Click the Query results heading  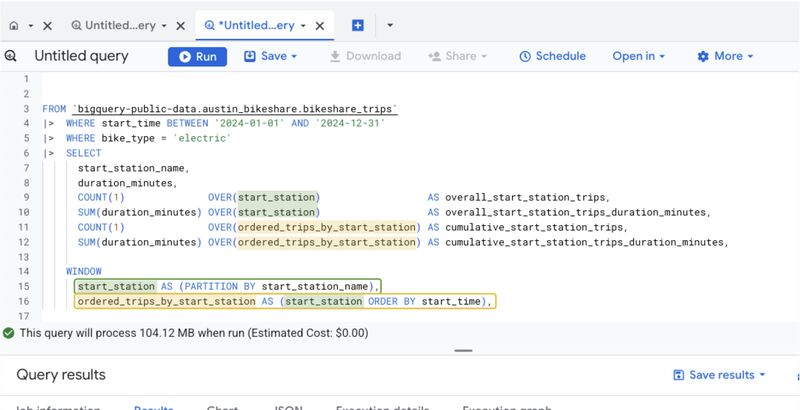click(x=61, y=375)
